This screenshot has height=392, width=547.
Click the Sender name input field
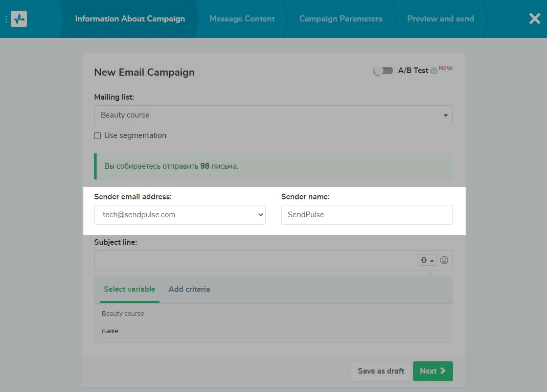point(367,215)
